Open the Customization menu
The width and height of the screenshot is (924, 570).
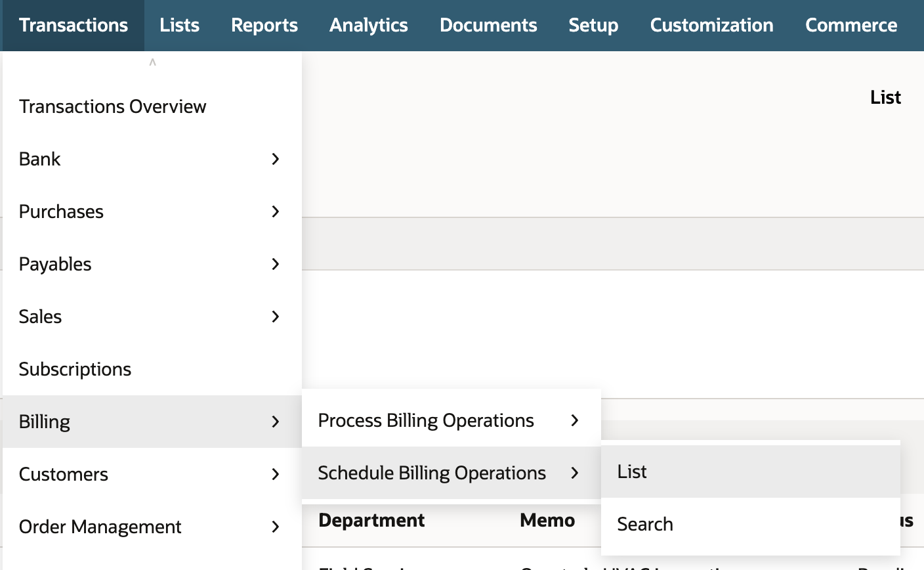click(712, 25)
